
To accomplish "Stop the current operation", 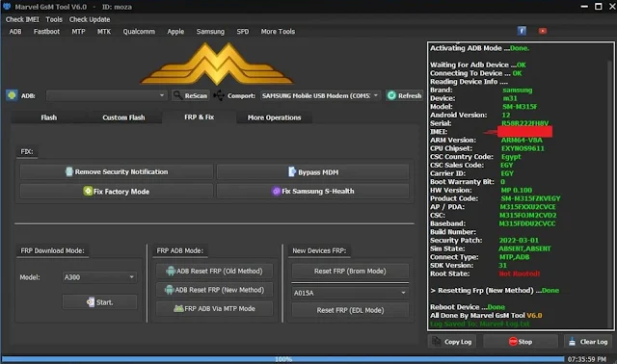I will pos(521,342).
